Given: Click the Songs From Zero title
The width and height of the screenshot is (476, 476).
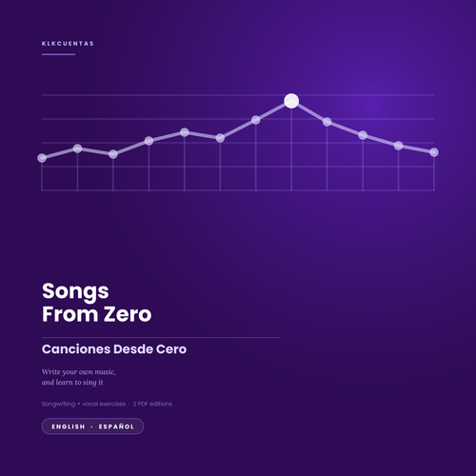Looking at the screenshot, I should pos(97,303).
